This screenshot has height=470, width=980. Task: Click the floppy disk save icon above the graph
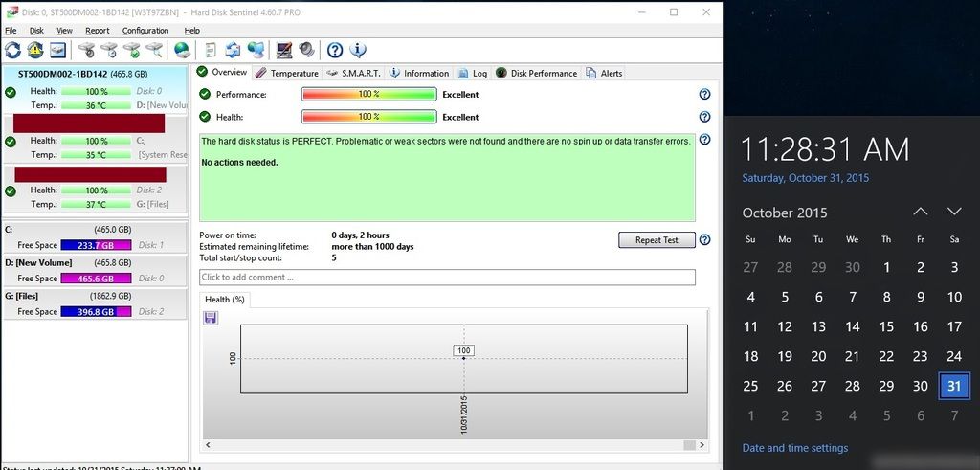(x=211, y=318)
